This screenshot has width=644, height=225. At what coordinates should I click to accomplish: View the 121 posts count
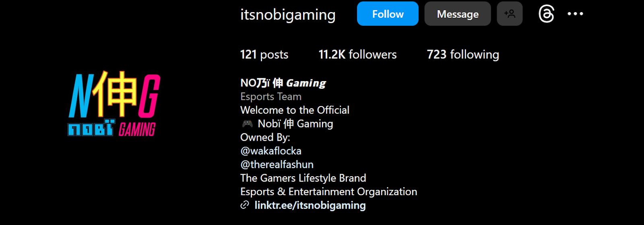pyautogui.click(x=264, y=54)
